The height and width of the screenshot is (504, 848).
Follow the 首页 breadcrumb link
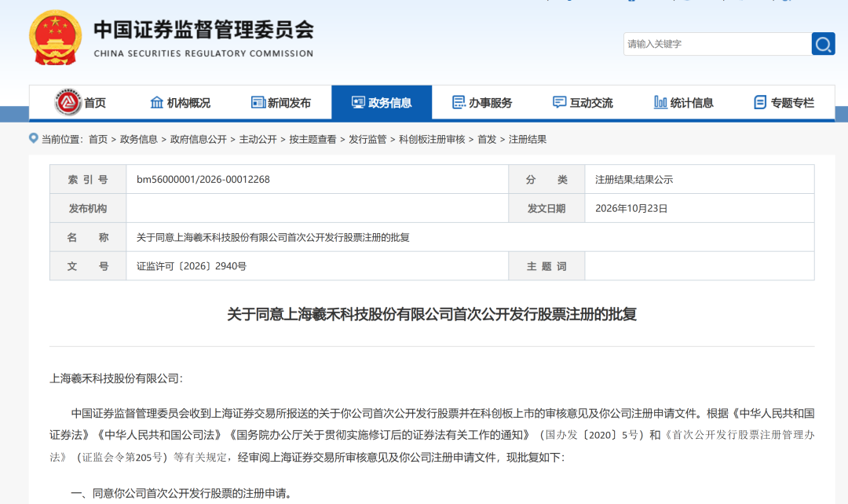coord(98,140)
